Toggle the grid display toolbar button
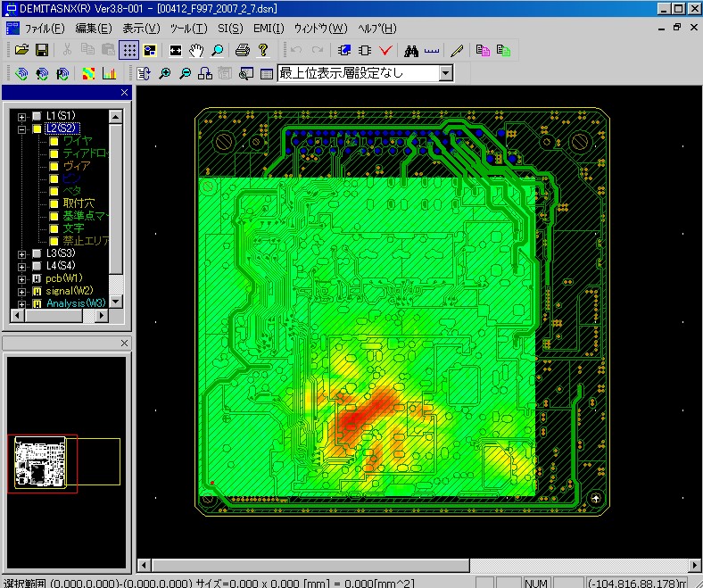 click(x=128, y=50)
